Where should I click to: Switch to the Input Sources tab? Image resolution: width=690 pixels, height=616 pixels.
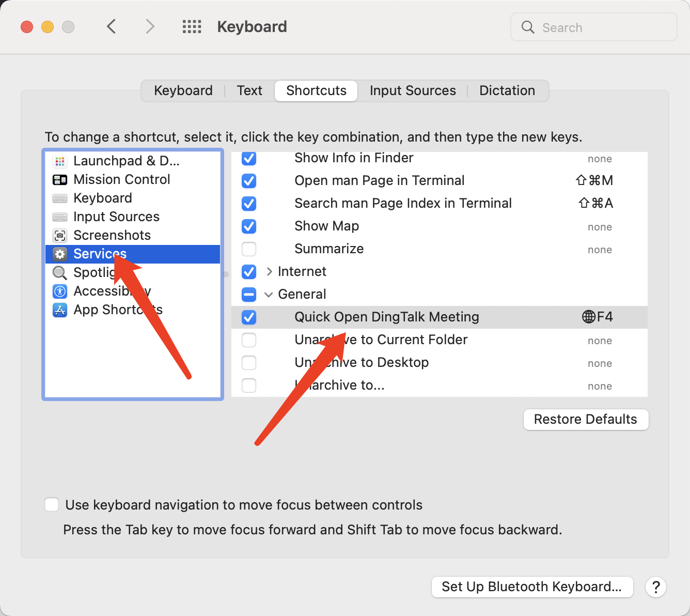413,91
